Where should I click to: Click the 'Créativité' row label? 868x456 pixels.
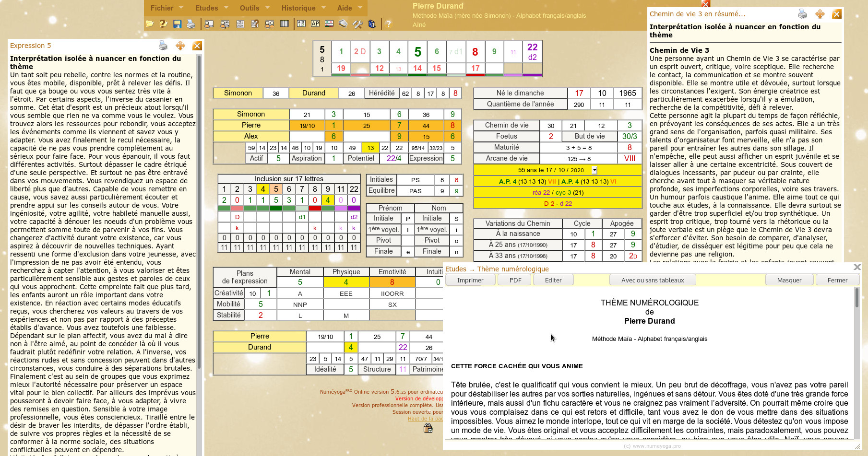point(229,293)
